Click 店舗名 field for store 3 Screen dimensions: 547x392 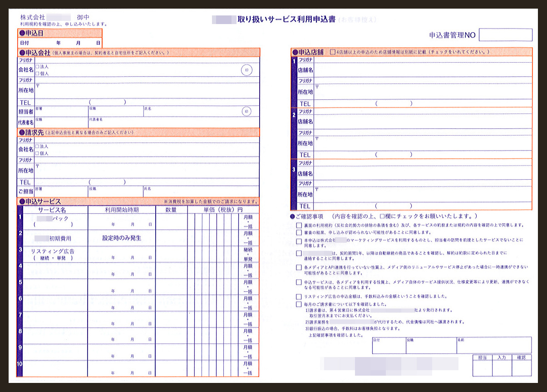[423, 173]
